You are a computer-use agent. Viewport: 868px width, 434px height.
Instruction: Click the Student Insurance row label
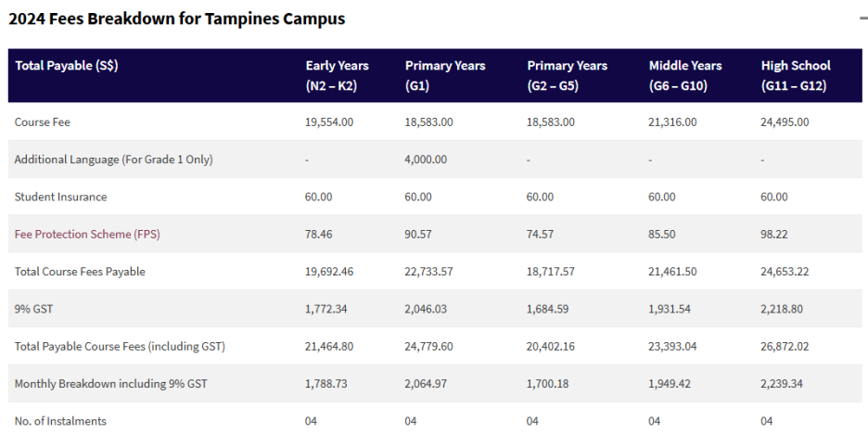(60, 198)
